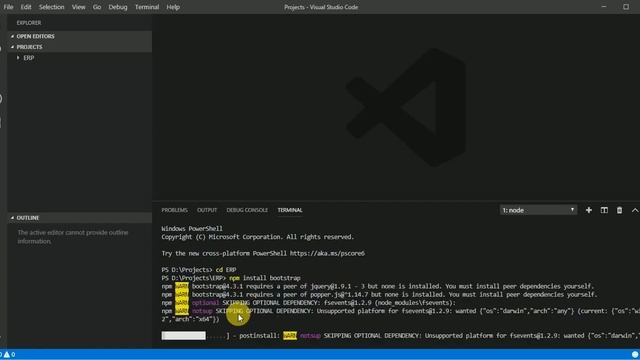The width and height of the screenshot is (640, 360).
Task: Open the Edit menu
Action: point(26,7)
